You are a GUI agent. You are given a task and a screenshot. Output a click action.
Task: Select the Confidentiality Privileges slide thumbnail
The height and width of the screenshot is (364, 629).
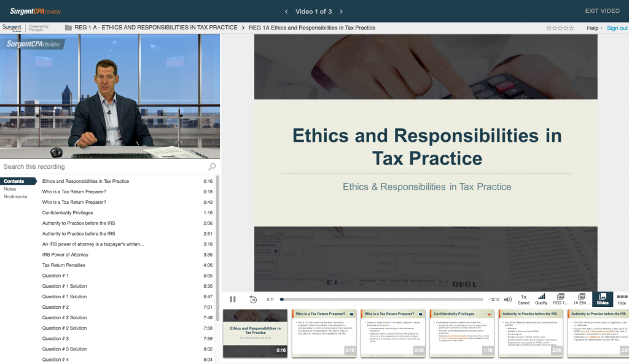(x=462, y=333)
